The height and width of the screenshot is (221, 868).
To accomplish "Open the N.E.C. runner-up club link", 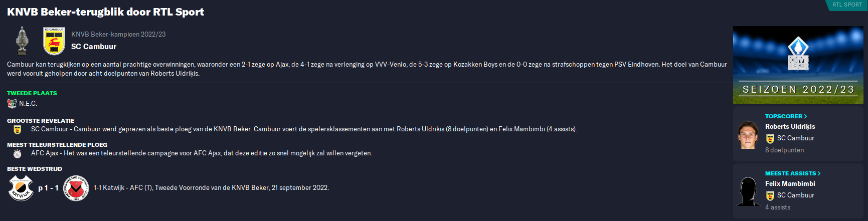I will point(28,103).
